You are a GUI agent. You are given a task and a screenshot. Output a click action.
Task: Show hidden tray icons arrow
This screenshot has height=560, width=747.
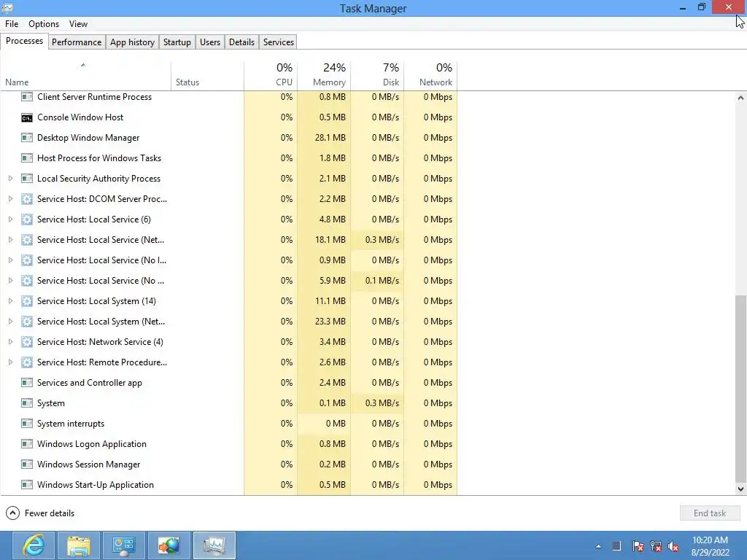point(598,546)
